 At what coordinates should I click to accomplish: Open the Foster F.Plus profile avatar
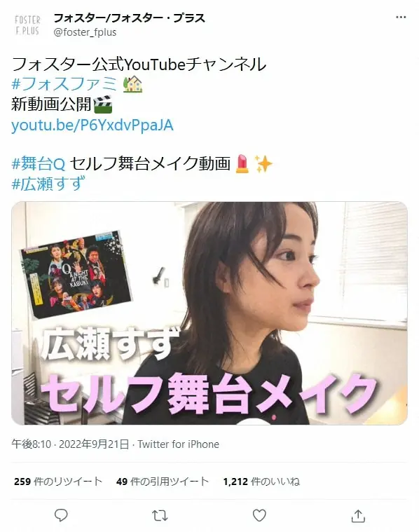pyautogui.click(x=27, y=25)
